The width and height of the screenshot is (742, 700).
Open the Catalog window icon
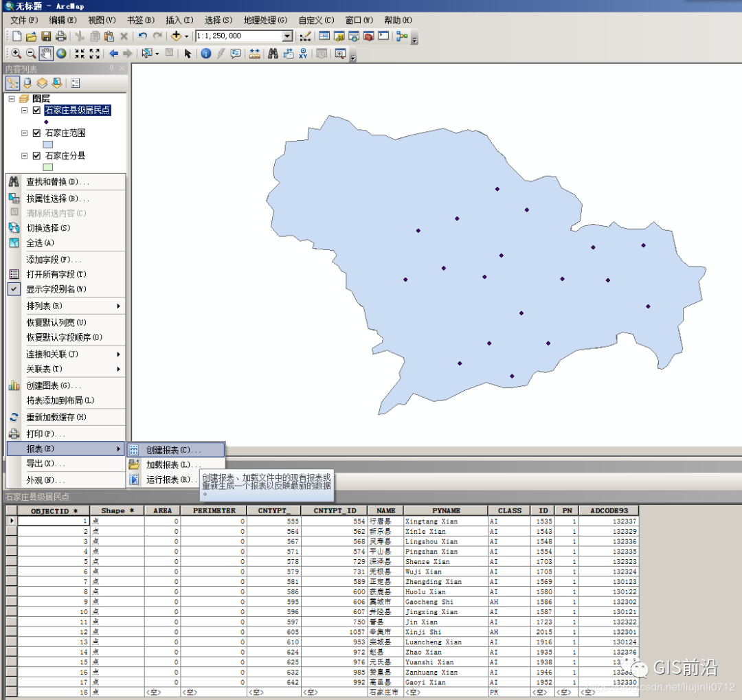[339, 36]
